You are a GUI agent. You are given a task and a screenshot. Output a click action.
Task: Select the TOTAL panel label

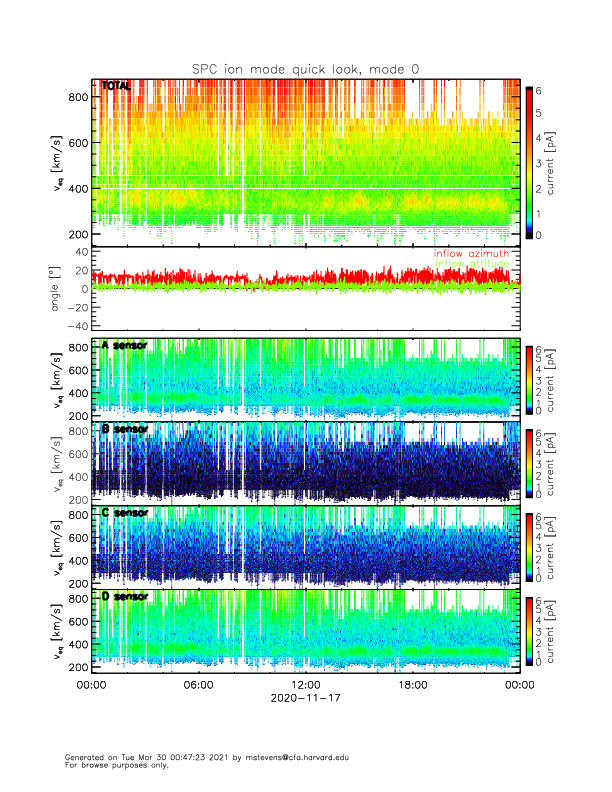click(116, 87)
